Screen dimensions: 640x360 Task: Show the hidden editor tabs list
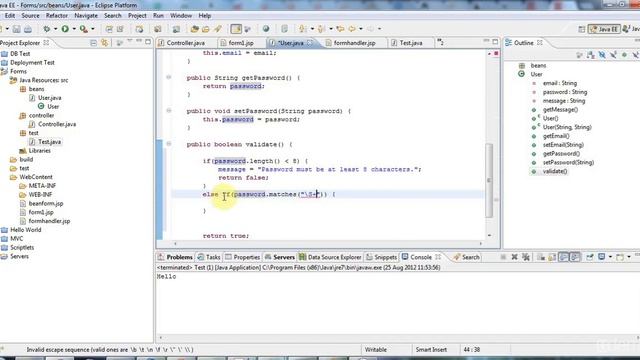440,42
